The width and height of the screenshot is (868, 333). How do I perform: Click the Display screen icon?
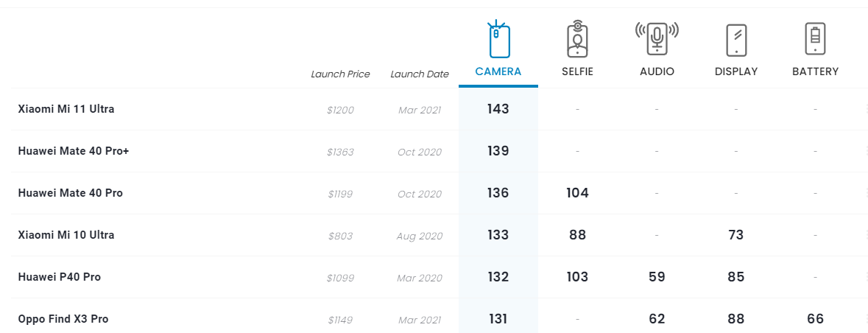click(x=736, y=40)
